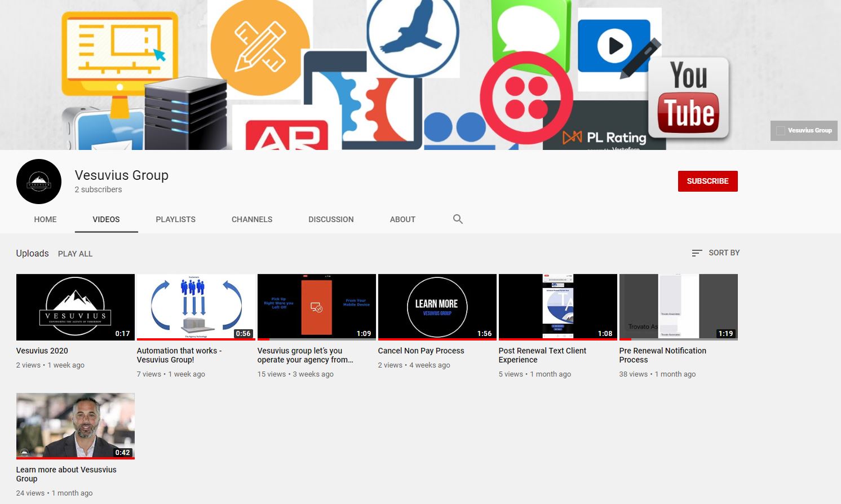Go to the Channels tab
Screen dimensions: 841x504
(x=251, y=219)
